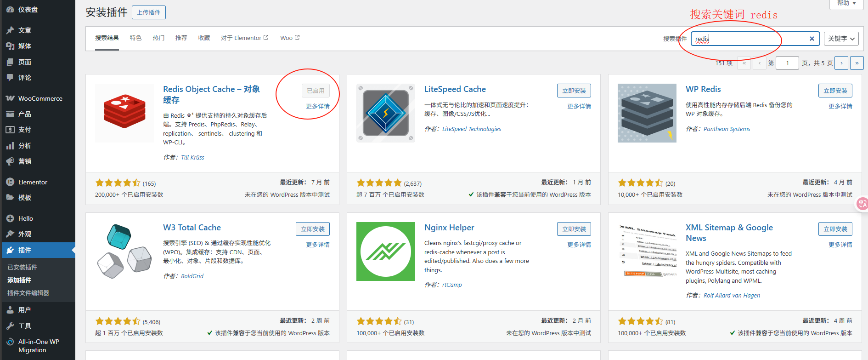Open 添加插件 submenu item

tap(19, 280)
